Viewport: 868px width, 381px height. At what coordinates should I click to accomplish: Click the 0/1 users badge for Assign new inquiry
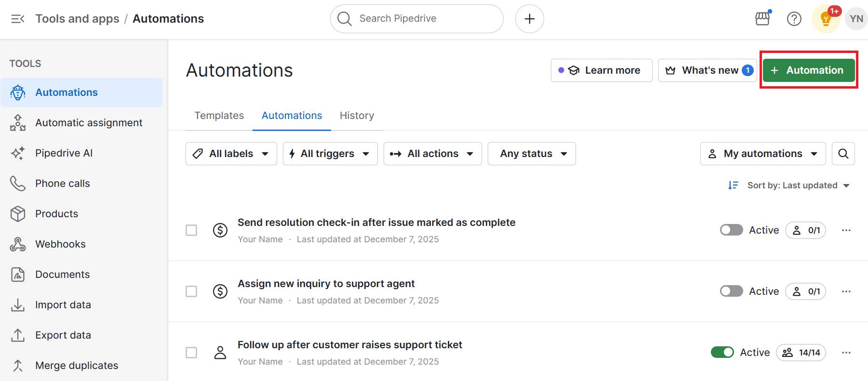click(x=806, y=291)
